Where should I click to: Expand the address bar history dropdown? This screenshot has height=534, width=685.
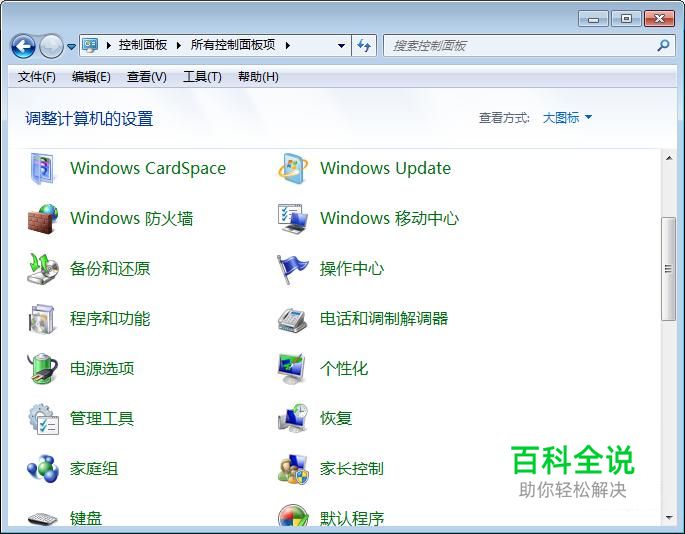point(341,45)
